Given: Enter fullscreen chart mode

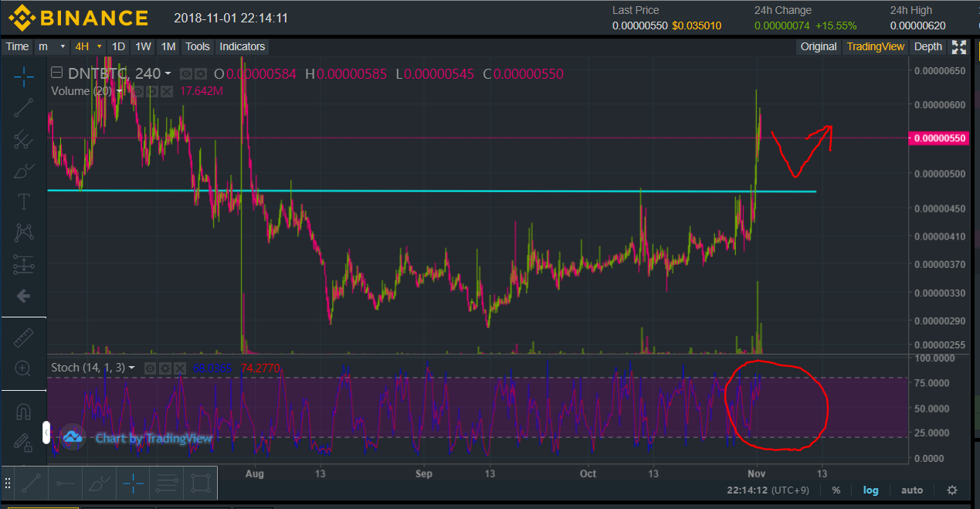Looking at the screenshot, I should 959,47.
